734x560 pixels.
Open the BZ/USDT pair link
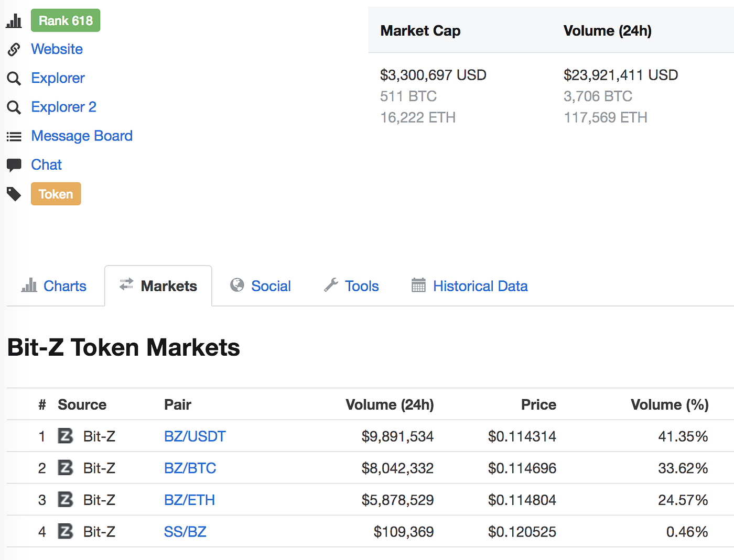pyautogui.click(x=195, y=436)
